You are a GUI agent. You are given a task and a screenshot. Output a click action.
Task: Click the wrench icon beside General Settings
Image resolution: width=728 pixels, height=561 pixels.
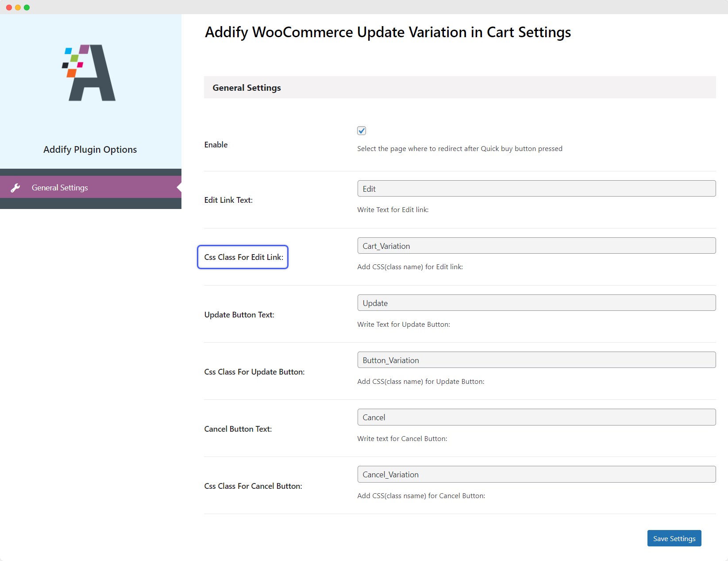click(x=15, y=188)
